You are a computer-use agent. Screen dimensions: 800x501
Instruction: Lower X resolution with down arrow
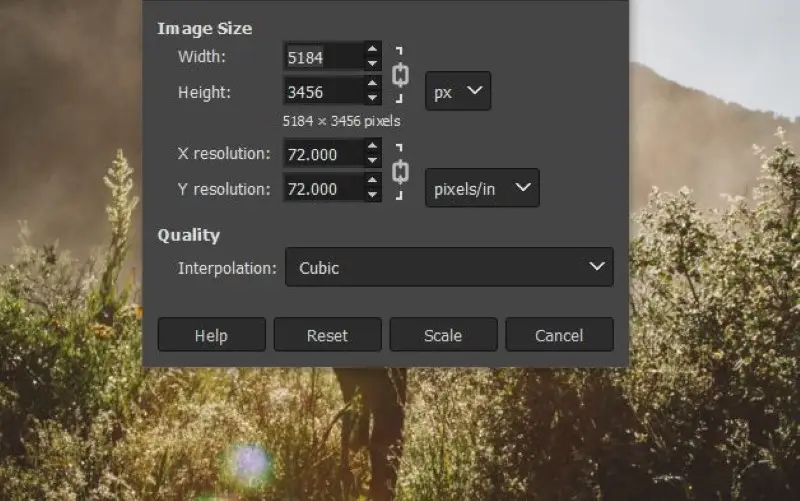point(372,161)
